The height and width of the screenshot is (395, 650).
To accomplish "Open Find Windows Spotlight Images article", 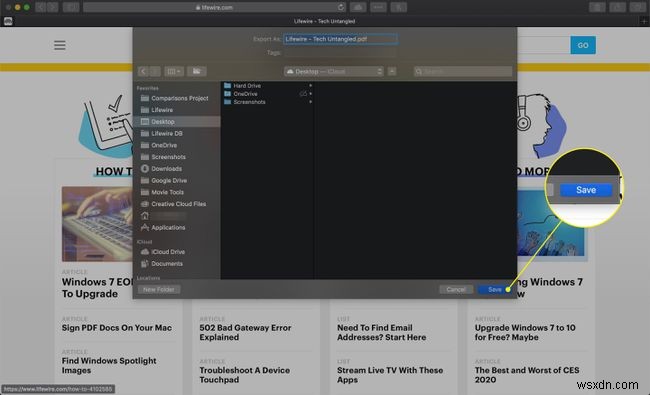I will [x=109, y=366].
